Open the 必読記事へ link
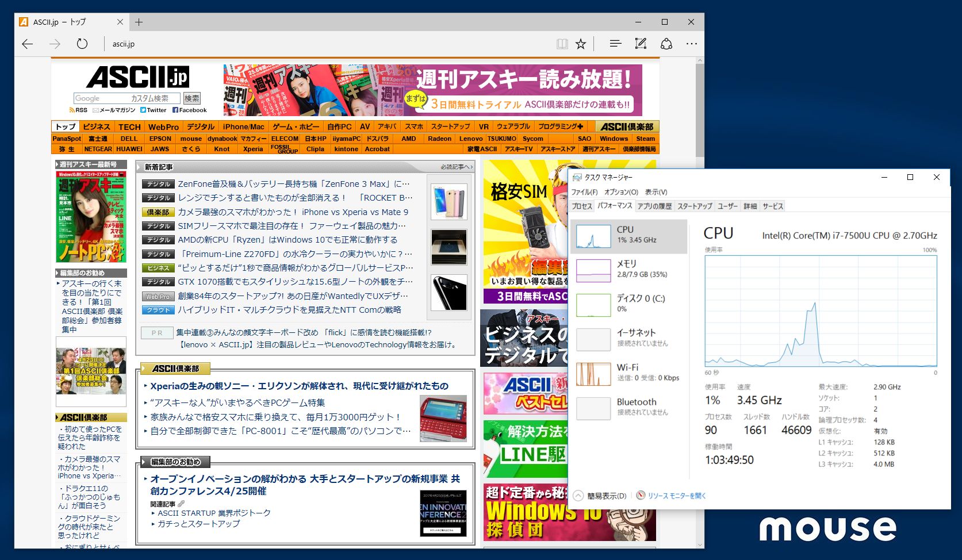The image size is (962, 560). point(456,167)
